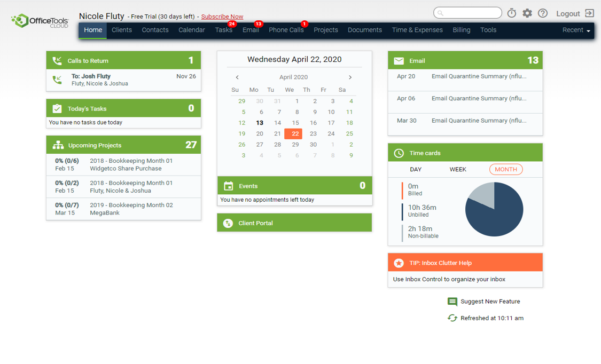Open the Time & Expenses tab

click(417, 30)
